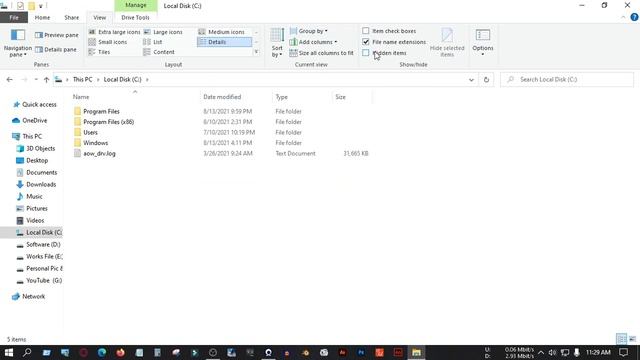The image size is (640, 360).
Task: Open YouTube (G:) drive
Action: (39, 280)
